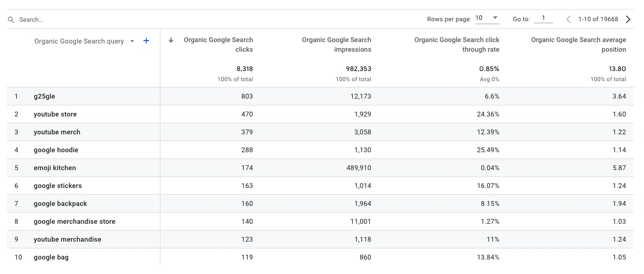Click the 'google backpack' query
This screenshot has height=274, width=644.
coord(60,204)
